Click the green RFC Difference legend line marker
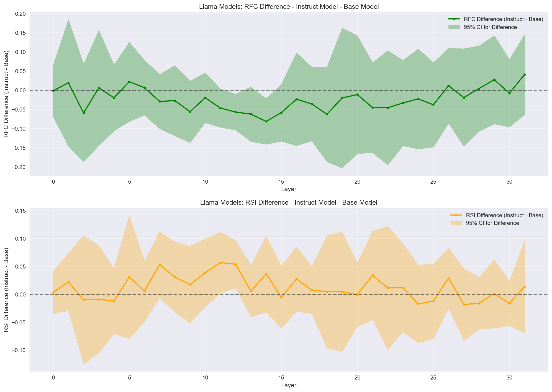Viewport: 552px width, 392px height. [x=454, y=19]
